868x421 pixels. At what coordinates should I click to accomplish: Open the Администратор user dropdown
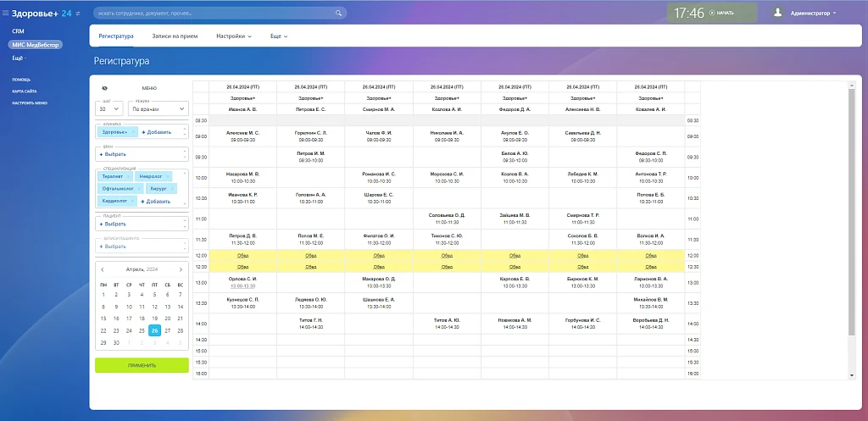point(813,13)
